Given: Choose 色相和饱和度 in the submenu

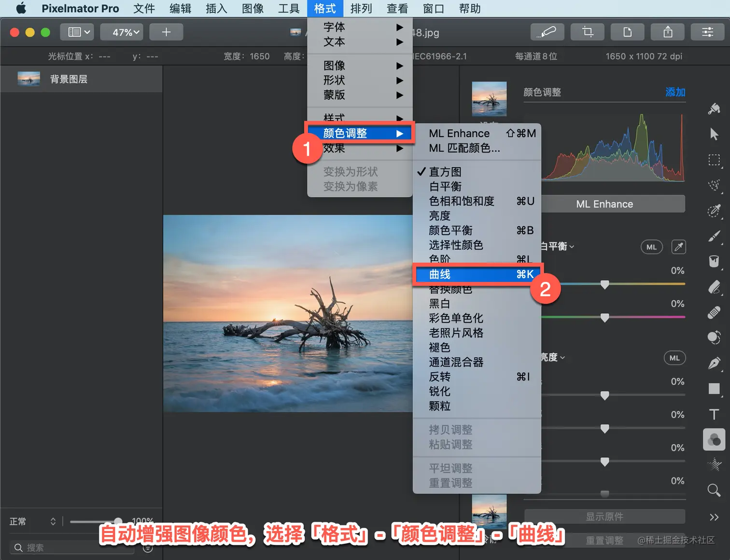Looking at the screenshot, I should coord(477,201).
